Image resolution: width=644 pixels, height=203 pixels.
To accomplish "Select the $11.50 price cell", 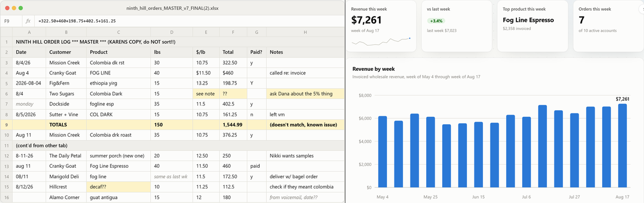I will pos(207,73).
